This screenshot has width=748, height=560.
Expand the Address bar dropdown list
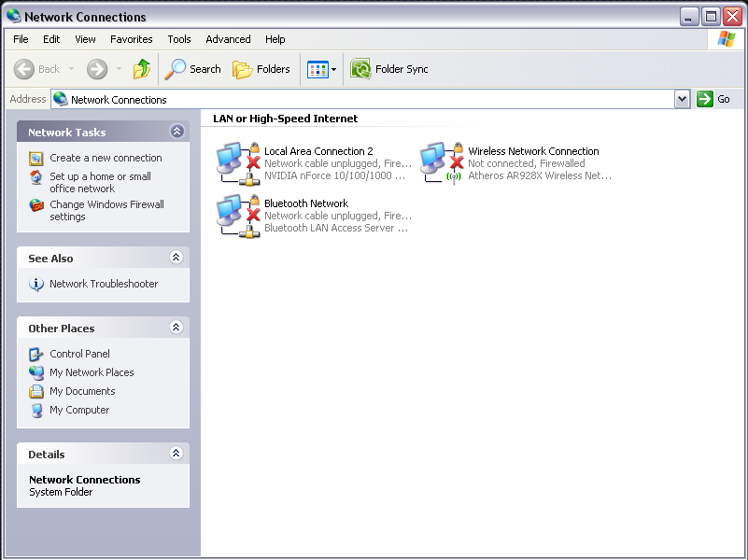coord(683,99)
